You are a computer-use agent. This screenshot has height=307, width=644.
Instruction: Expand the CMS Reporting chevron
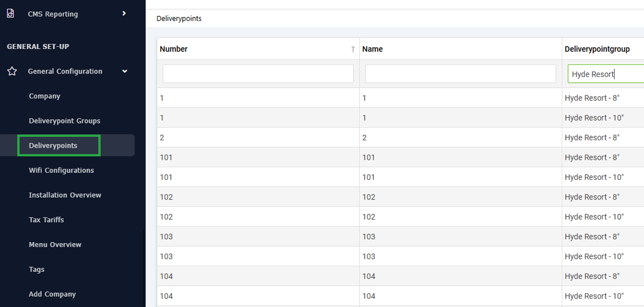pyautogui.click(x=124, y=14)
